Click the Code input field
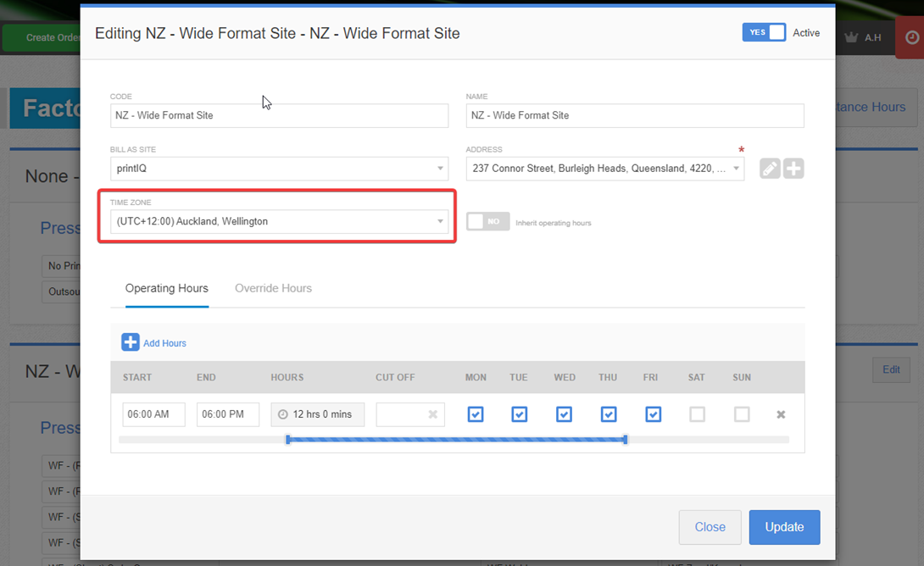Viewport: 924px width, 566px height. pos(279,115)
